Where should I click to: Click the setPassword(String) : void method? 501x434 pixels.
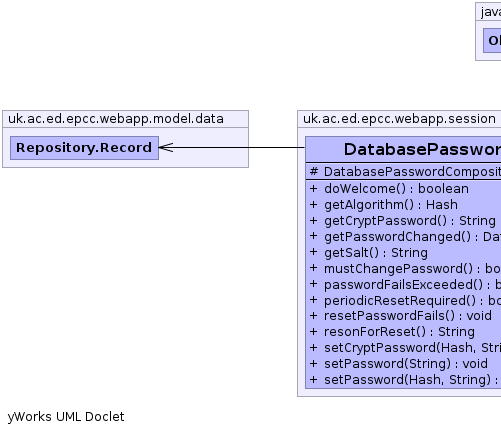tap(398, 364)
